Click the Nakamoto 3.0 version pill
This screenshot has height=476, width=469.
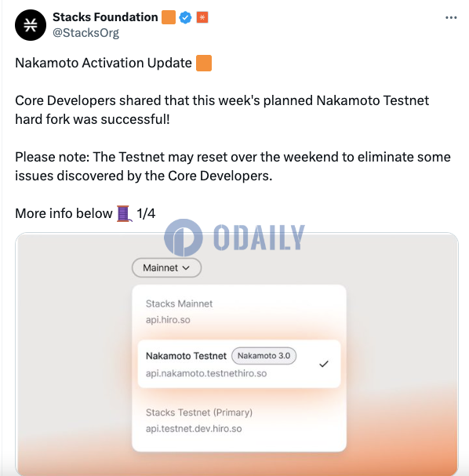[264, 356]
